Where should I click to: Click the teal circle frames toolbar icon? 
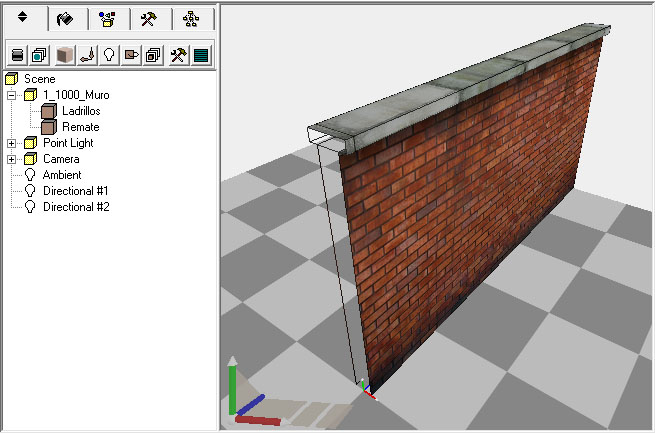[39, 55]
